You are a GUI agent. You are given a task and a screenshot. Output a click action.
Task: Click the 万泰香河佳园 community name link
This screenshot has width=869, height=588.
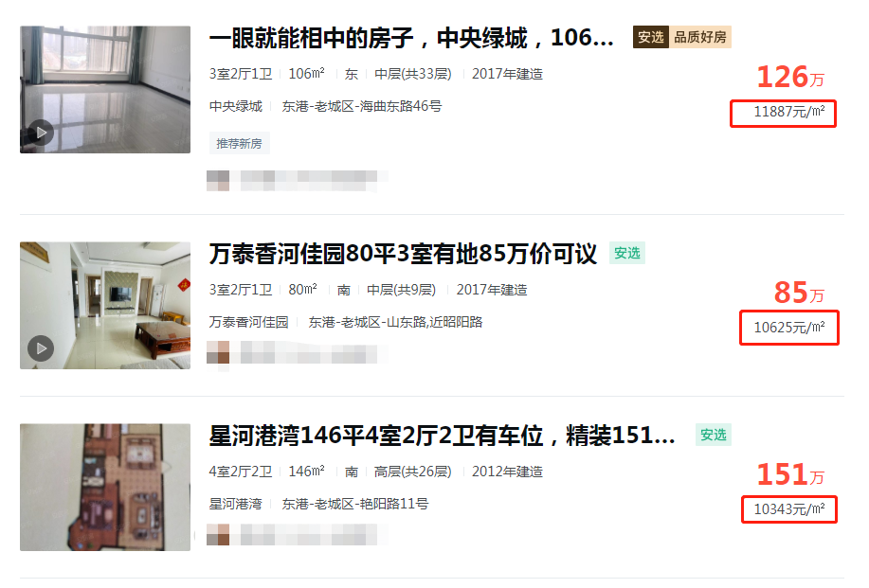(x=249, y=322)
